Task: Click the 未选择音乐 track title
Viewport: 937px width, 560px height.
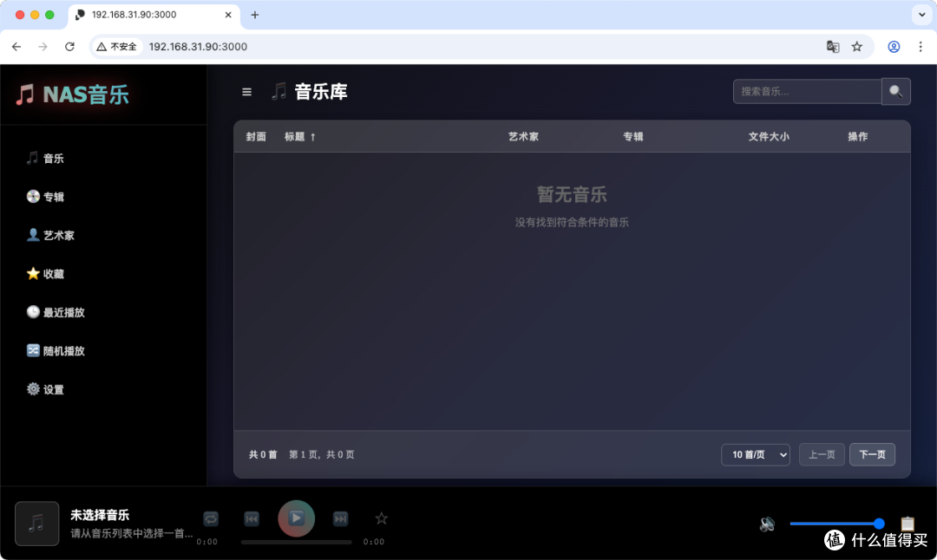Action: click(x=100, y=515)
